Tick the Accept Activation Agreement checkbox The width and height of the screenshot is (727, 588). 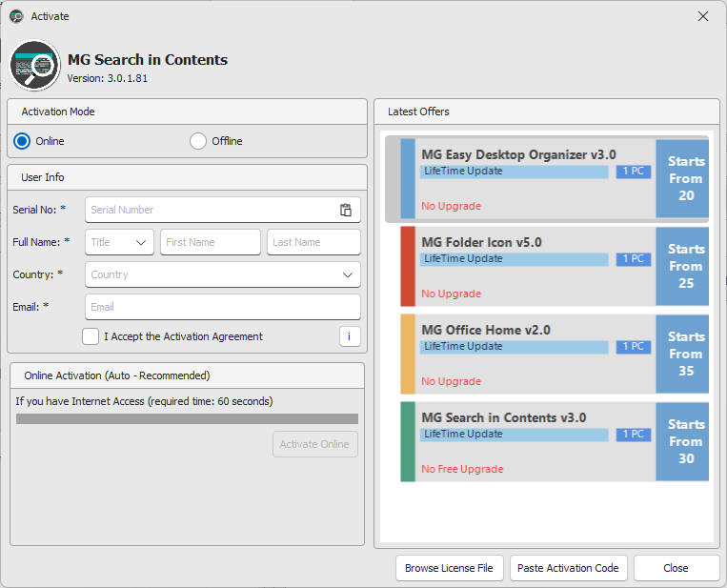point(91,336)
